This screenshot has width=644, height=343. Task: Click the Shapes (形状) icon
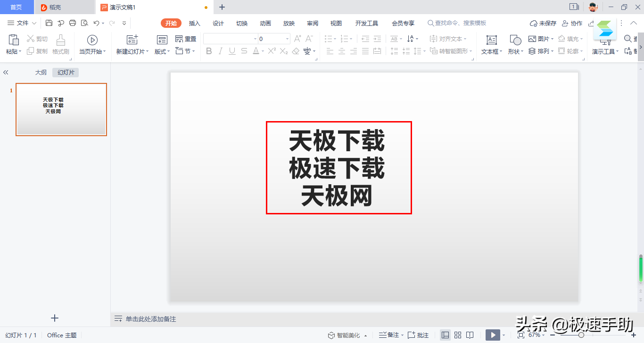tap(516, 40)
